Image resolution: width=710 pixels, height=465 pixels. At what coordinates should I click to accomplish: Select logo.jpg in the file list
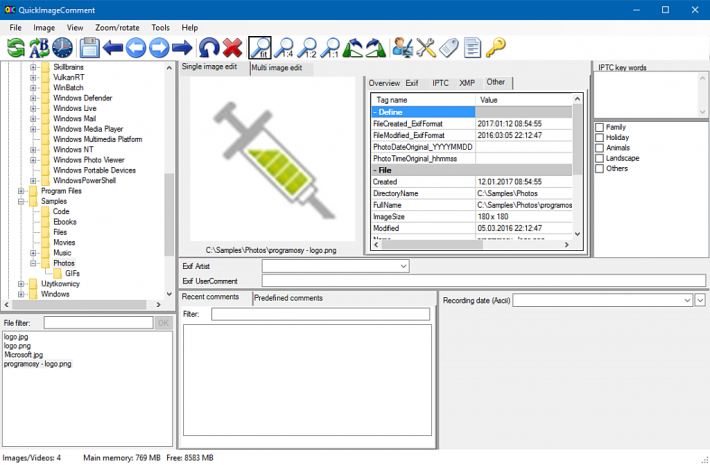click(16, 337)
